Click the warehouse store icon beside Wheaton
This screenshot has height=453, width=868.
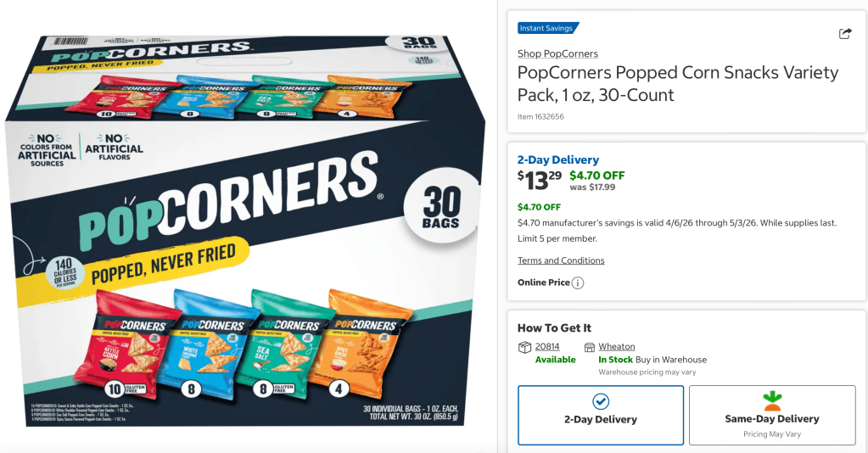(590, 347)
